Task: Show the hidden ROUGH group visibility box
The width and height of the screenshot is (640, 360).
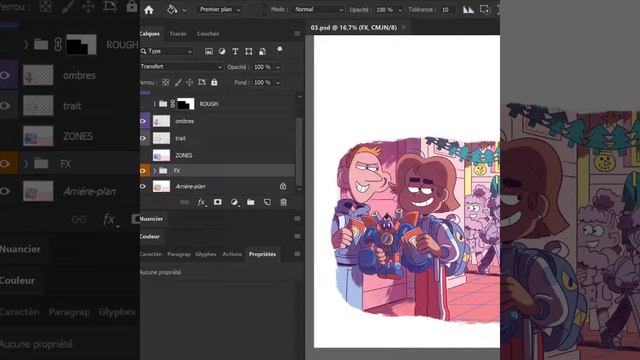Action: tap(144, 104)
